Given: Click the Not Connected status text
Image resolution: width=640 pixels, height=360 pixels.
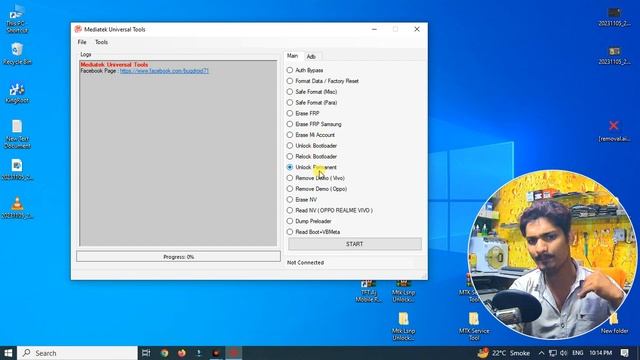Looking at the screenshot, I should [305, 262].
